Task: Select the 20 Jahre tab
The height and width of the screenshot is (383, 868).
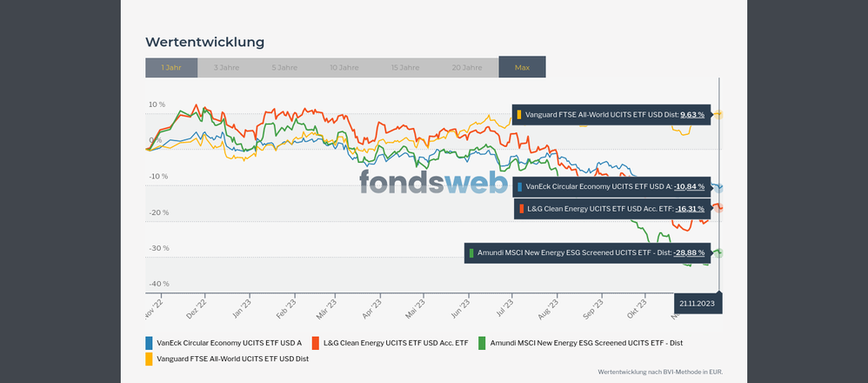Action: pyautogui.click(x=467, y=67)
